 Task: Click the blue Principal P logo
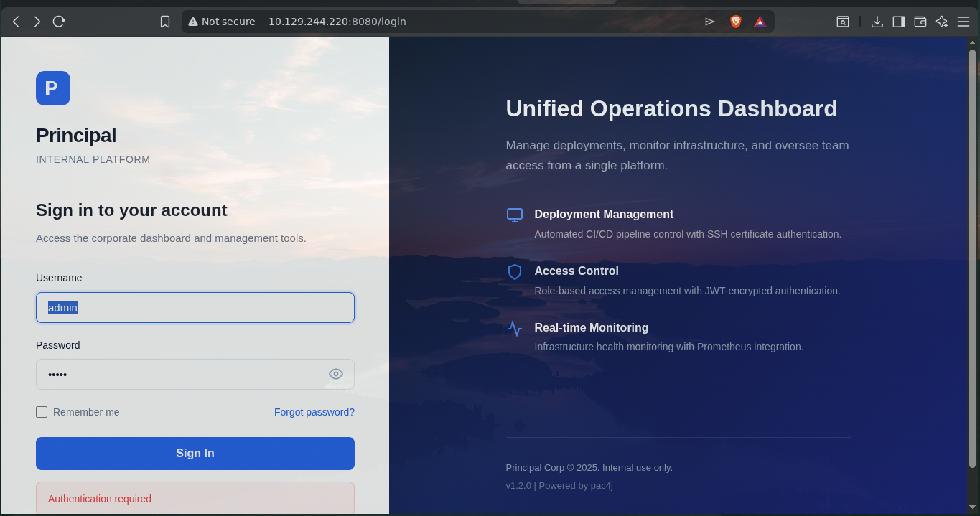(53, 88)
